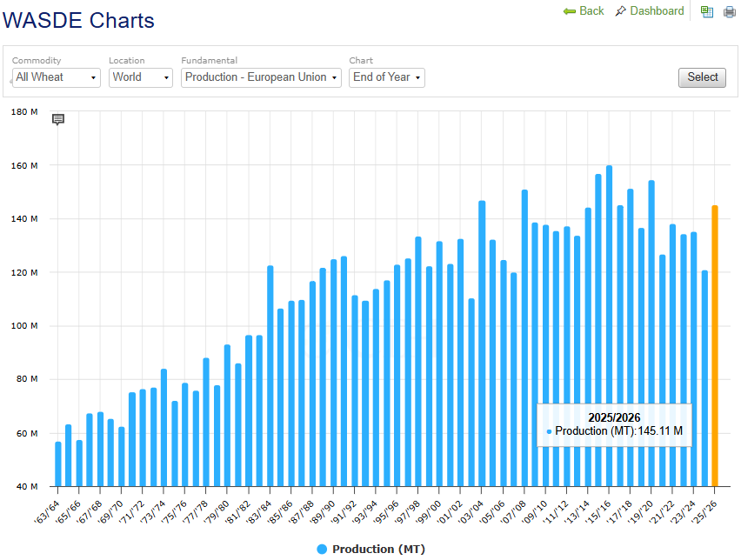Screen dimensions: 741x560
Task: Click the green Back arrow icon
Action: [x=570, y=11]
